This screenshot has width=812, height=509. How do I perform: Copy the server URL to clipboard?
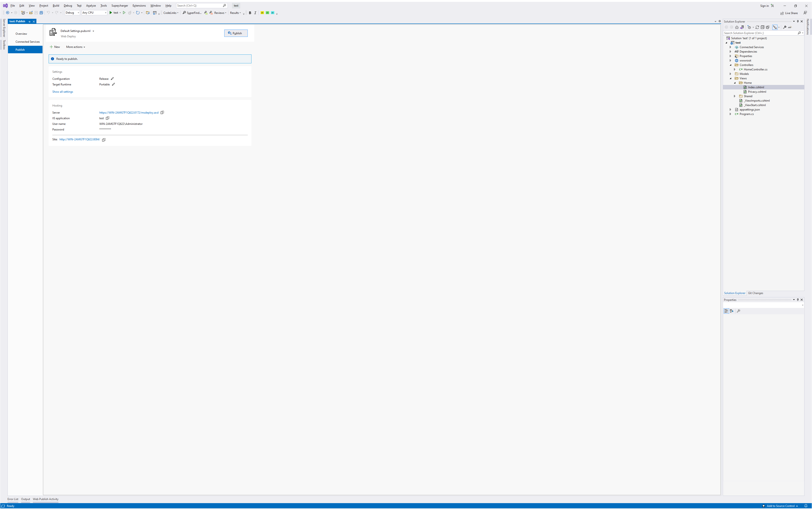pos(162,112)
